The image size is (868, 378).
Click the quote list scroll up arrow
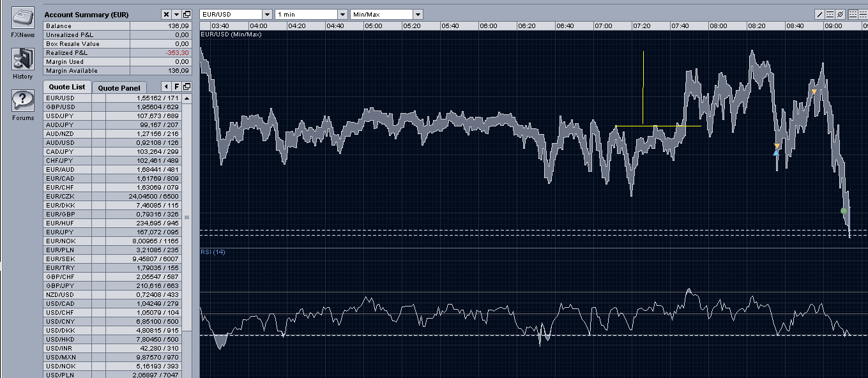(187, 98)
